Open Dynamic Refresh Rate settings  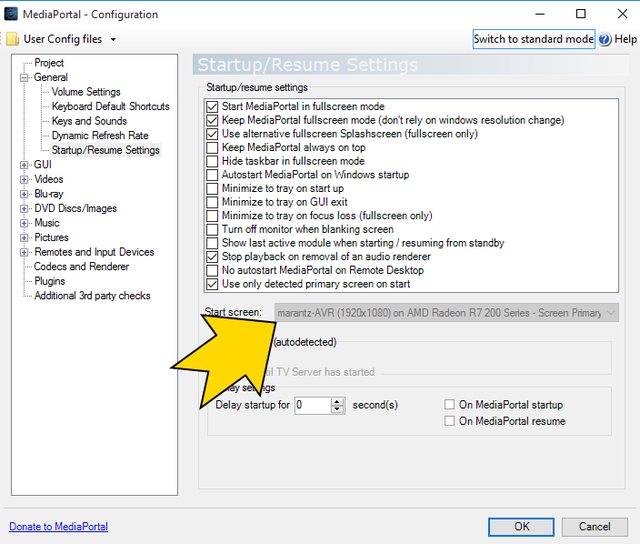point(100,136)
